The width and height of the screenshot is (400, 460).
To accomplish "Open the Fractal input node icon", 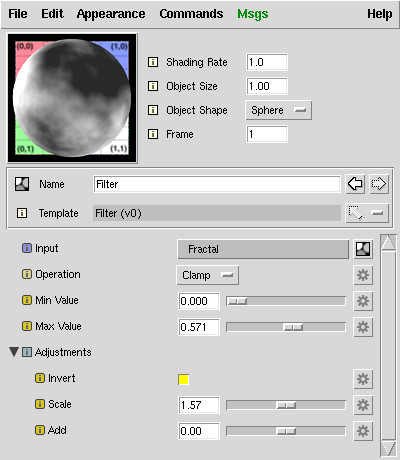I will click(363, 249).
